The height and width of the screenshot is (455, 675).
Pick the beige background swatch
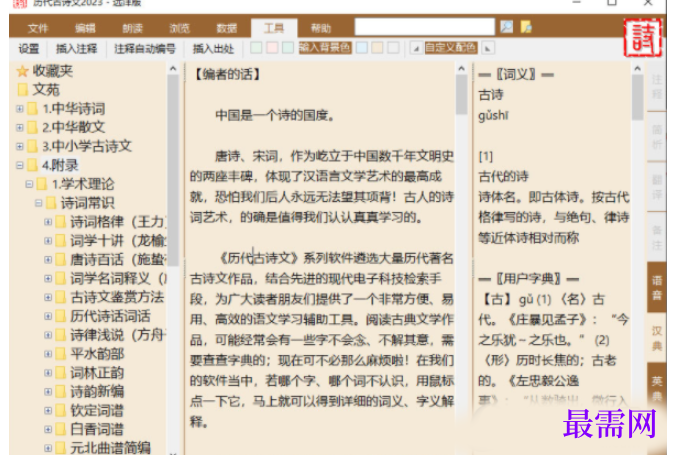pos(378,48)
